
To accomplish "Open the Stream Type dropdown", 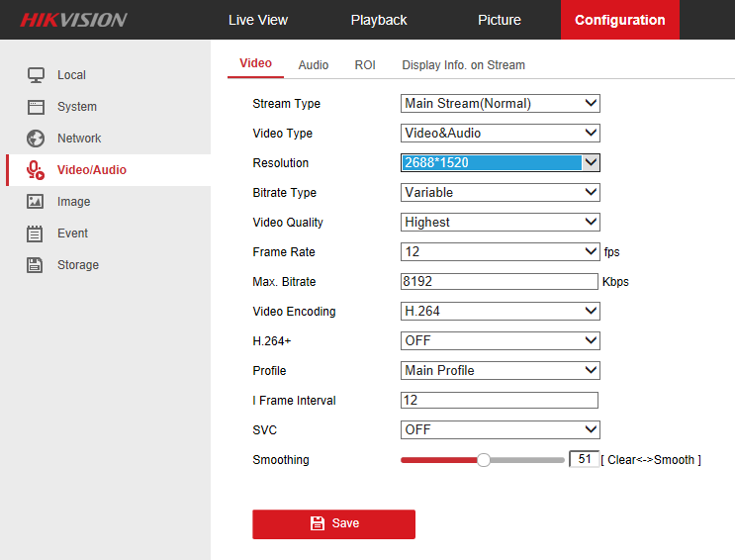I will pyautogui.click(x=500, y=104).
